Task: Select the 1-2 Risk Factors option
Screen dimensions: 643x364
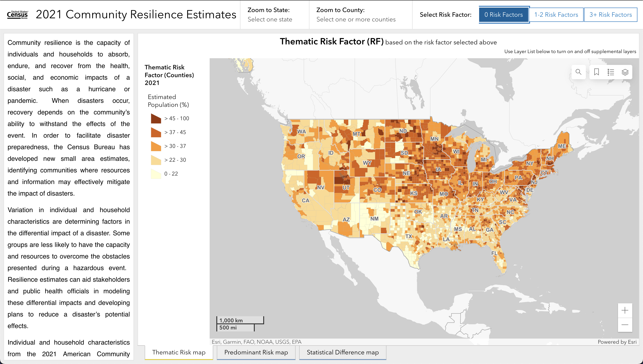Action: pos(556,15)
